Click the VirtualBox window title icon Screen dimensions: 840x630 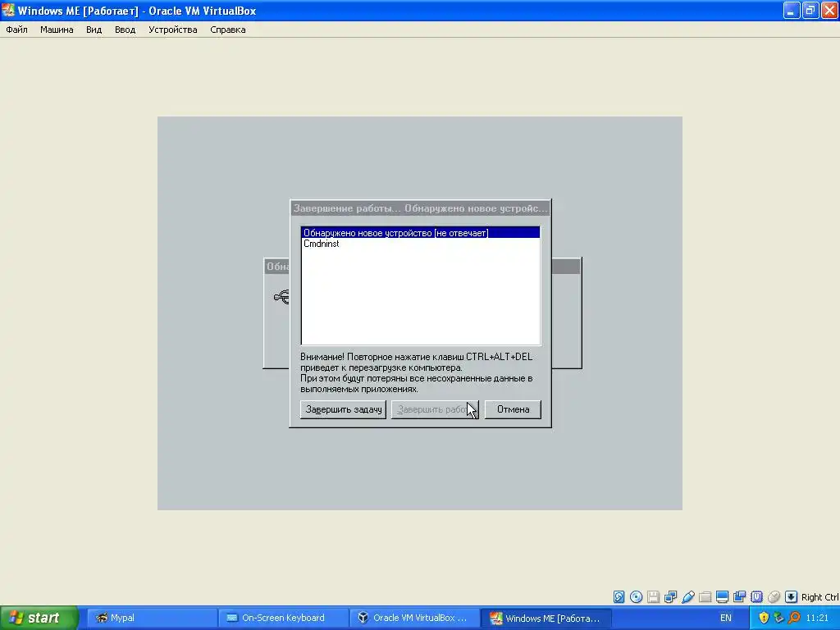8,10
